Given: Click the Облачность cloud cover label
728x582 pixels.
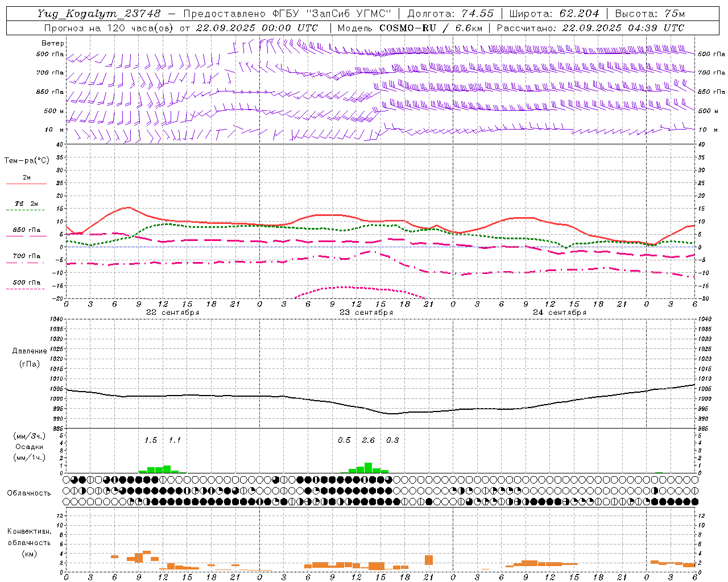Looking at the screenshot, I should pos(29,493).
